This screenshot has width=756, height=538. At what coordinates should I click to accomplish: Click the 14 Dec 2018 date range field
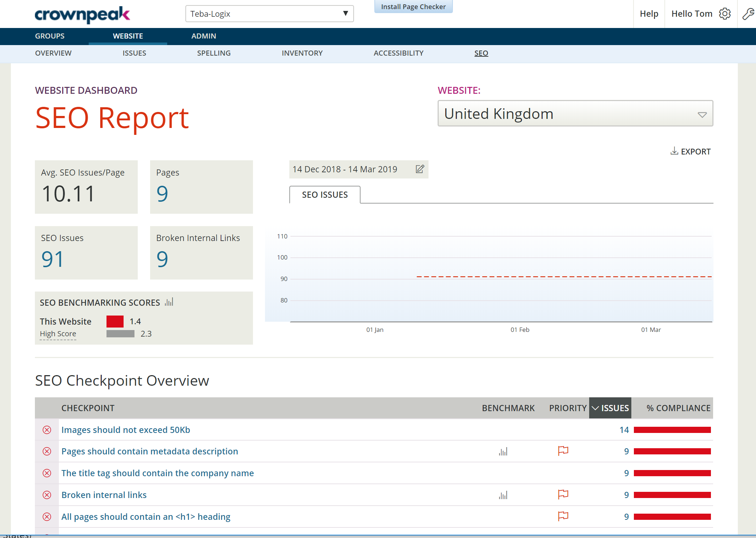pyautogui.click(x=345, y=169)
